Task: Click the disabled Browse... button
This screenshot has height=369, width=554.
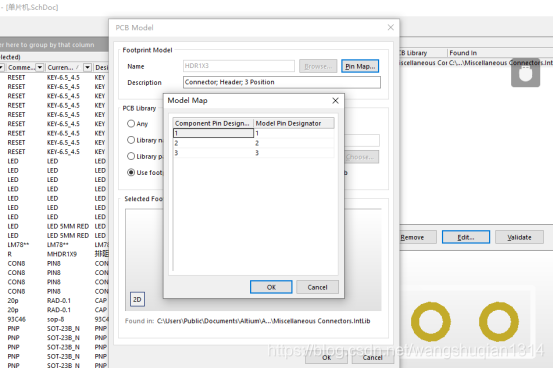Action: (318, 66)
